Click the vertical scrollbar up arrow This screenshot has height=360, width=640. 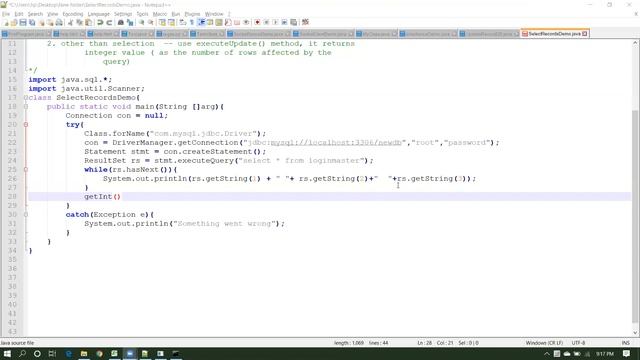pos(635,43)
